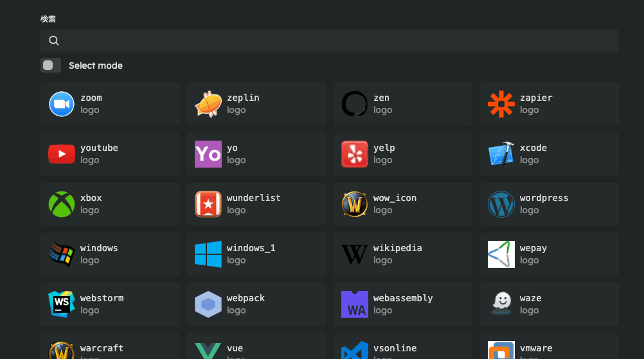Choose the wordpress W logo icon

click(x=501, y=204)
